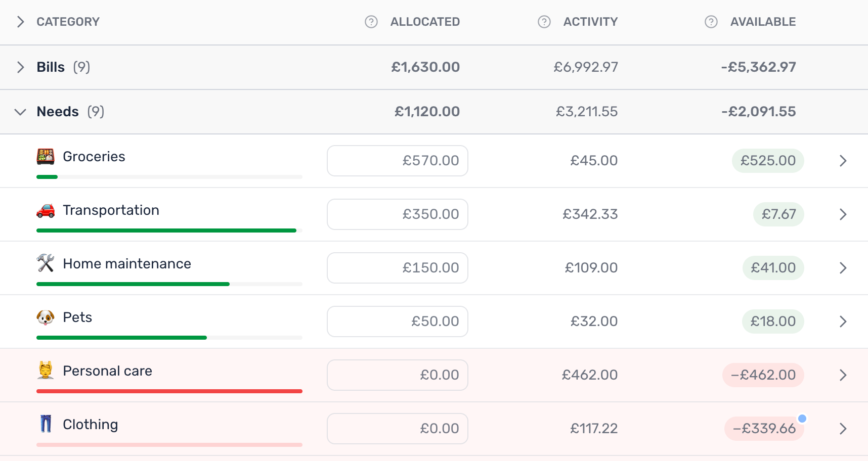Click the chevron beside the CATEGORY header
Viewport: 868px width, 461px height.
[x=20, y=22]
